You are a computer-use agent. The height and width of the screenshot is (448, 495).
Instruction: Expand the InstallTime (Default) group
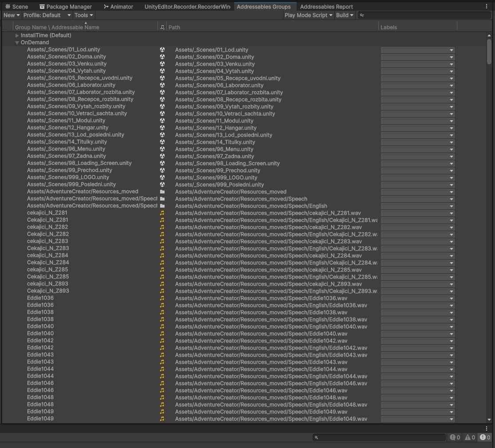pos(17,35)
